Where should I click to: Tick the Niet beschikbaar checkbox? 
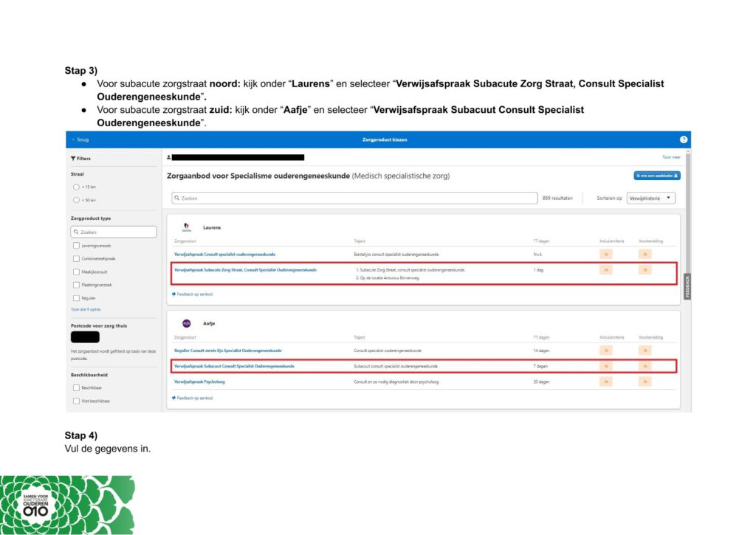pos(76,401)
